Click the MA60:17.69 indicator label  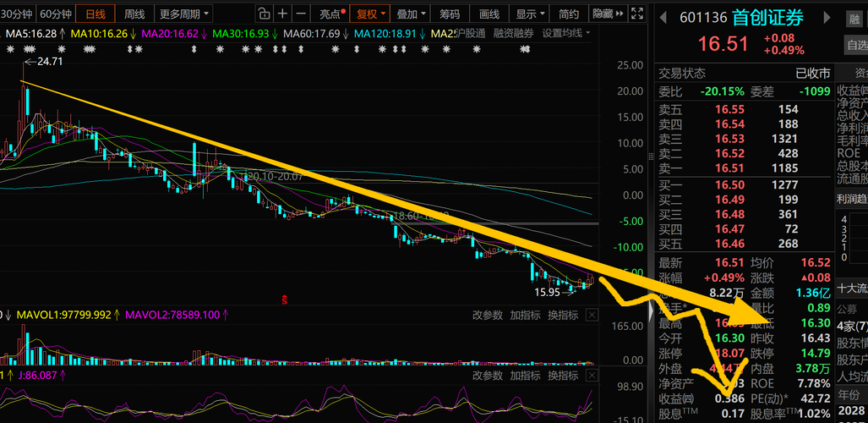click(x=312, y=34)
